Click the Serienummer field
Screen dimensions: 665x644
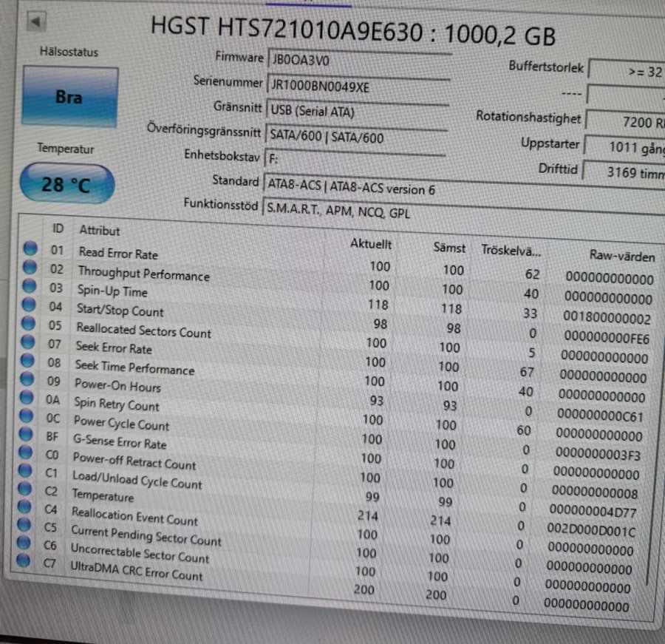358,87
